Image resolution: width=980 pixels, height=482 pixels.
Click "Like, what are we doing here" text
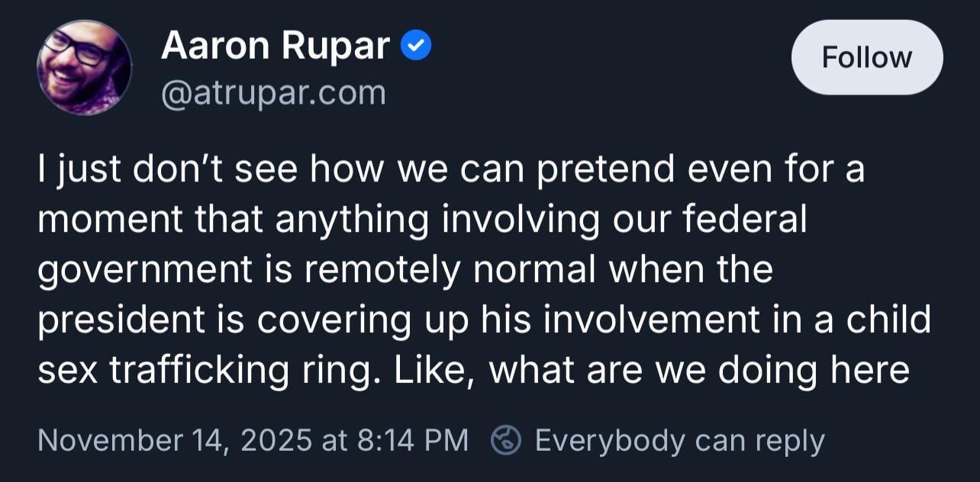653,370
